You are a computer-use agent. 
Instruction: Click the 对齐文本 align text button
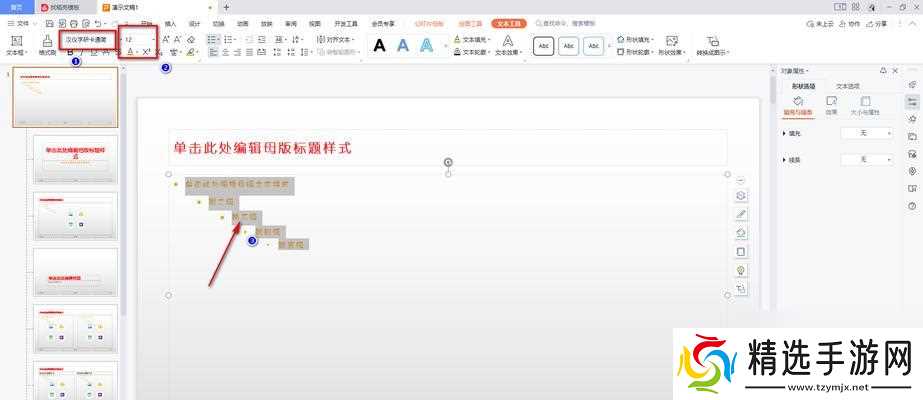[x=337, y=39]
